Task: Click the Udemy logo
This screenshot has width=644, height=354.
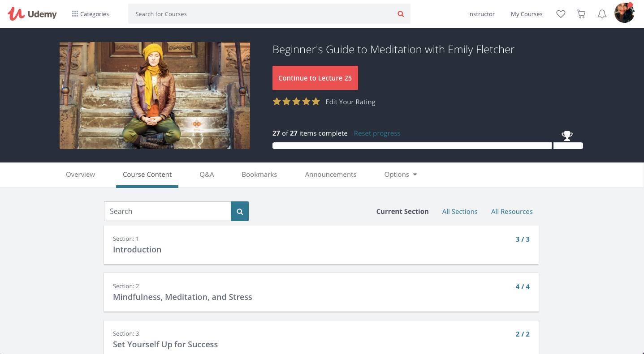Action: tap(32, 14)
